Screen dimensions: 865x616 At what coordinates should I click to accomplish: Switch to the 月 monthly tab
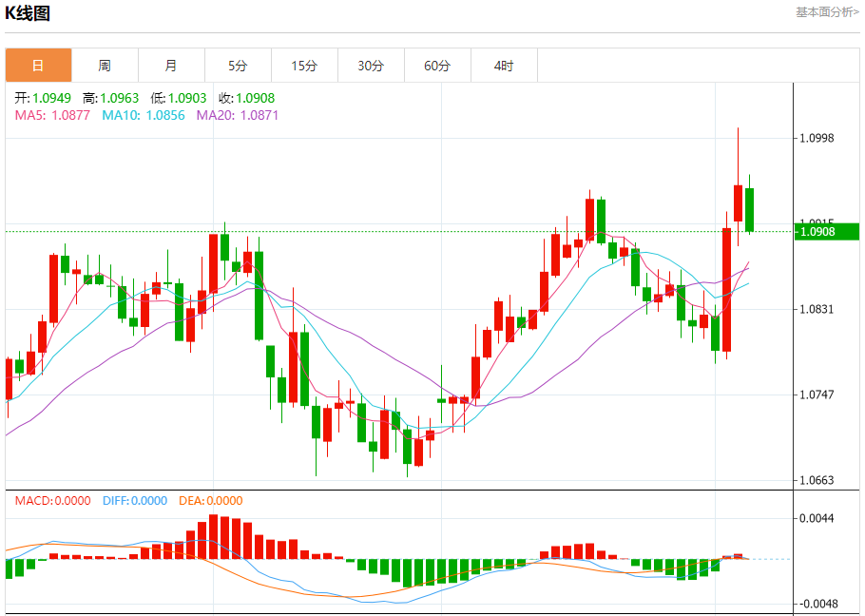171,66
